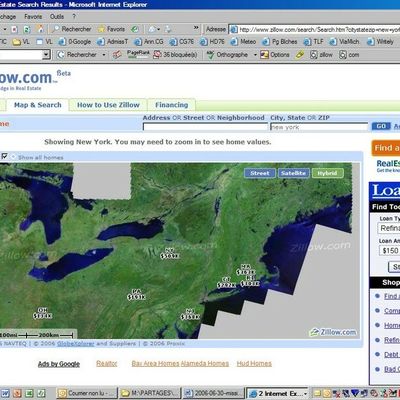
Task: Click the com search term button
Action: [349, 54]
